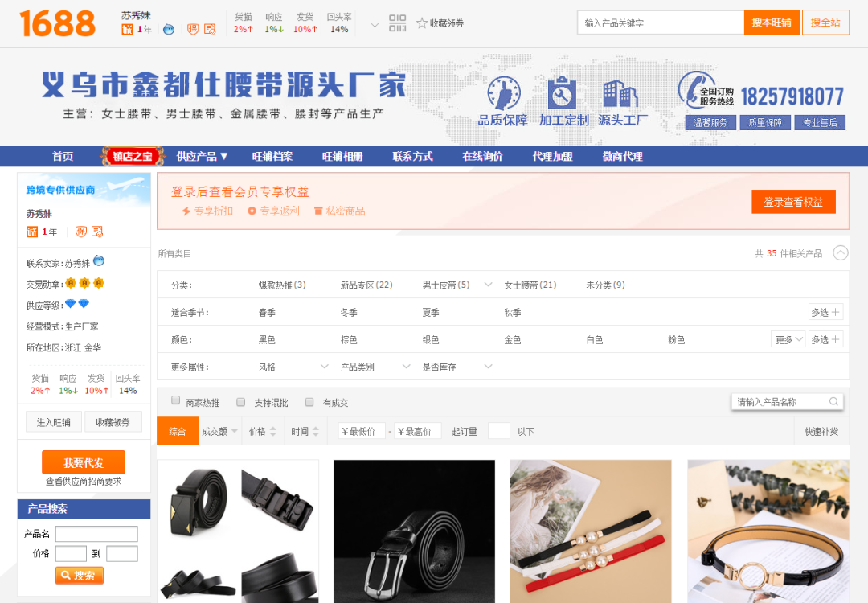
Task: Enable the 商家热推 checkbox
Action: click(x=176, y=401)
